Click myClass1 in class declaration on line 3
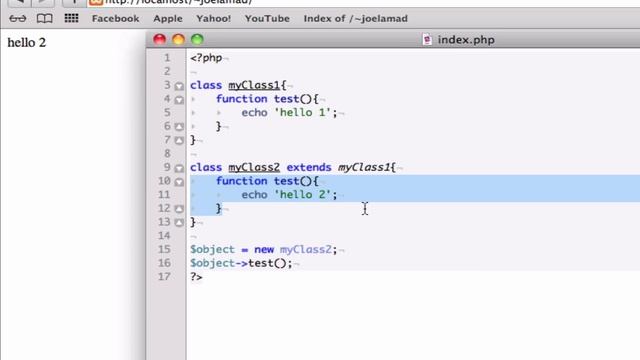Viewport: 640px width, 360px height. 254,85
